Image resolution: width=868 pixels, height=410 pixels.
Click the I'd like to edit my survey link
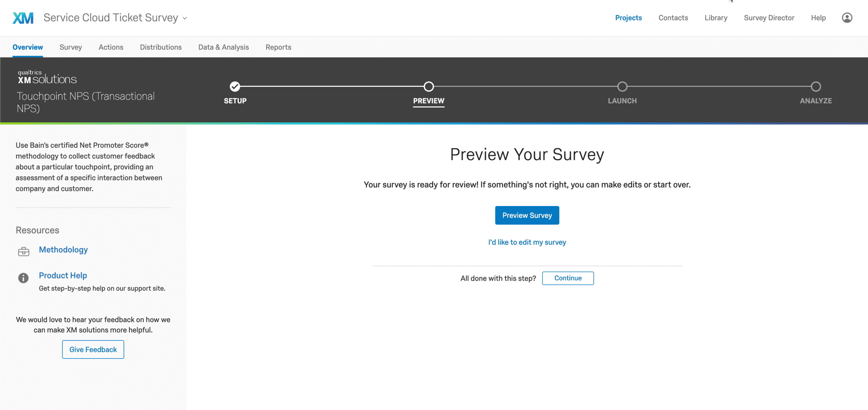[x=527, y=242]
